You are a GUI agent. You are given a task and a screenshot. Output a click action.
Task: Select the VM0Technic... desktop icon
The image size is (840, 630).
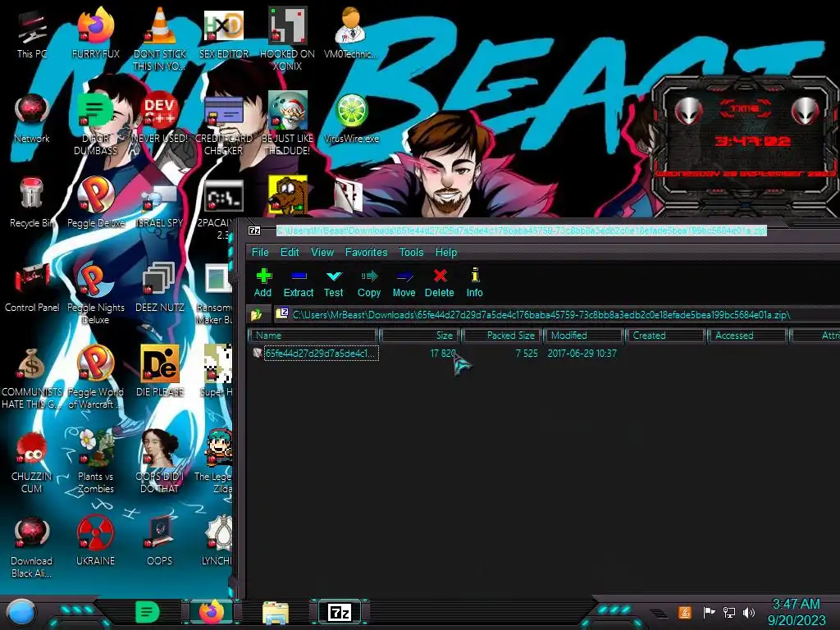point(351,33)
